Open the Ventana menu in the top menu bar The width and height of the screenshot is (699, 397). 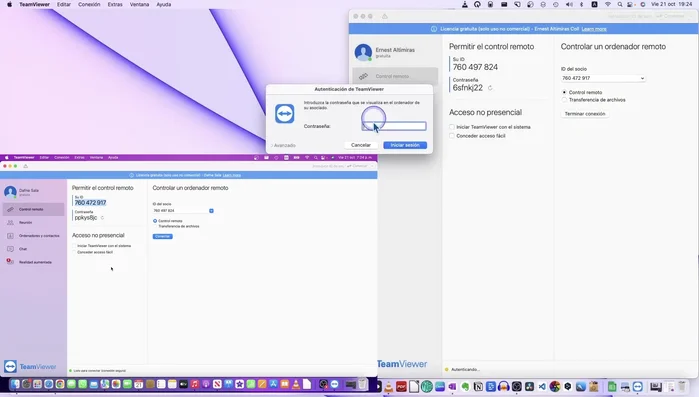click(x=140, y=4)
